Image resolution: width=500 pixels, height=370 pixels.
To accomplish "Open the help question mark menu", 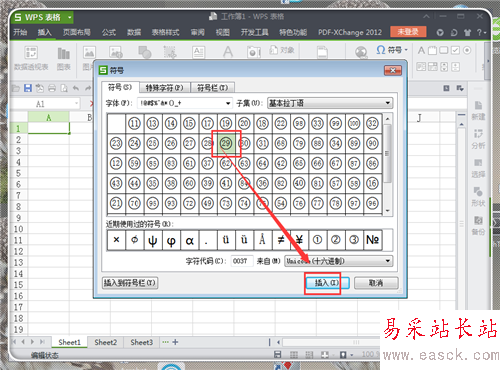I will [481, 32].
